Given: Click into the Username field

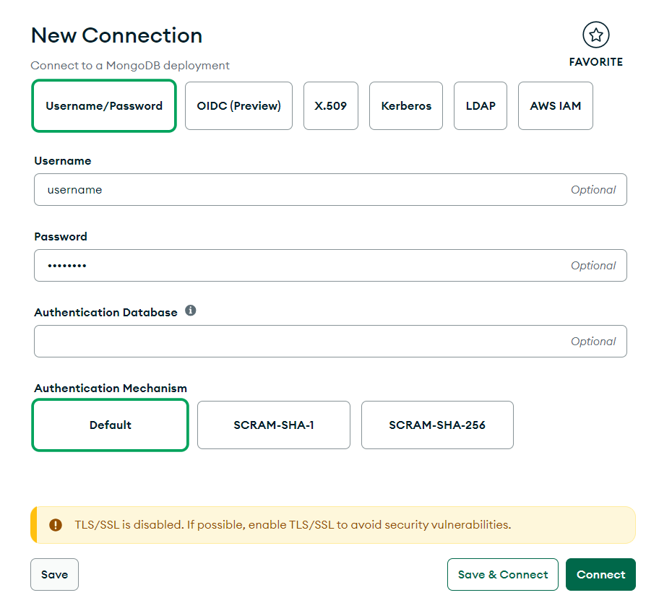Looking at the screenshot, I should (x=303, y=190).
